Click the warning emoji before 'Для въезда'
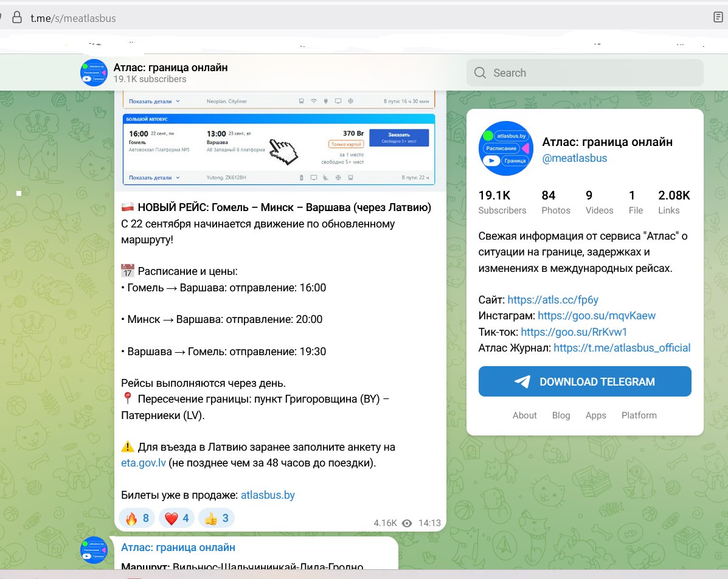 128,446
